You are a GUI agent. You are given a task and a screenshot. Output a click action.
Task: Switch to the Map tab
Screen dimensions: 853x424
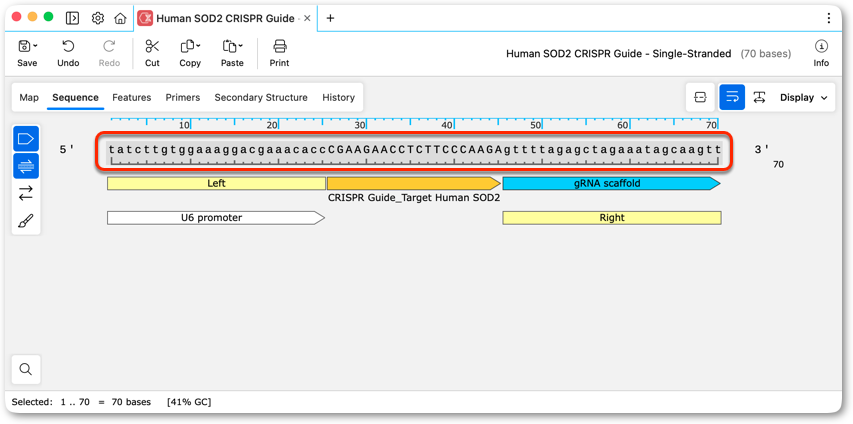[29, 97]
